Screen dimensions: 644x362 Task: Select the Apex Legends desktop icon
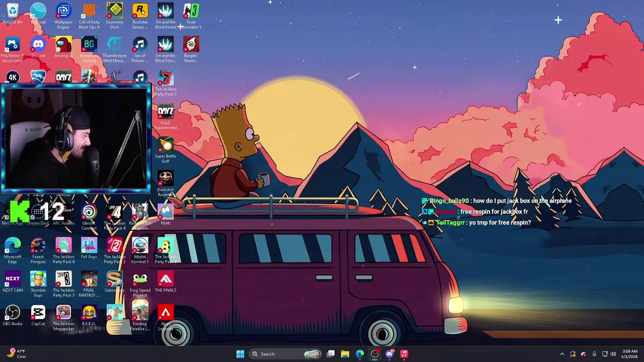coord(166,318)
